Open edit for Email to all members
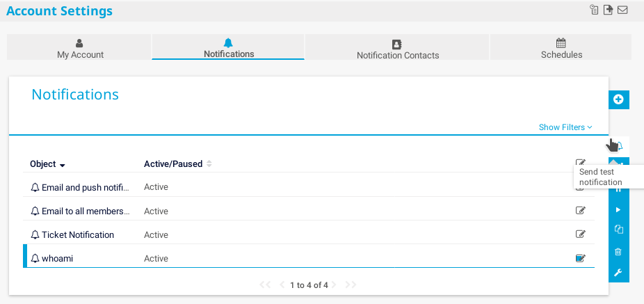This screenshot has height=304, width=644. (x=580, y=211)
